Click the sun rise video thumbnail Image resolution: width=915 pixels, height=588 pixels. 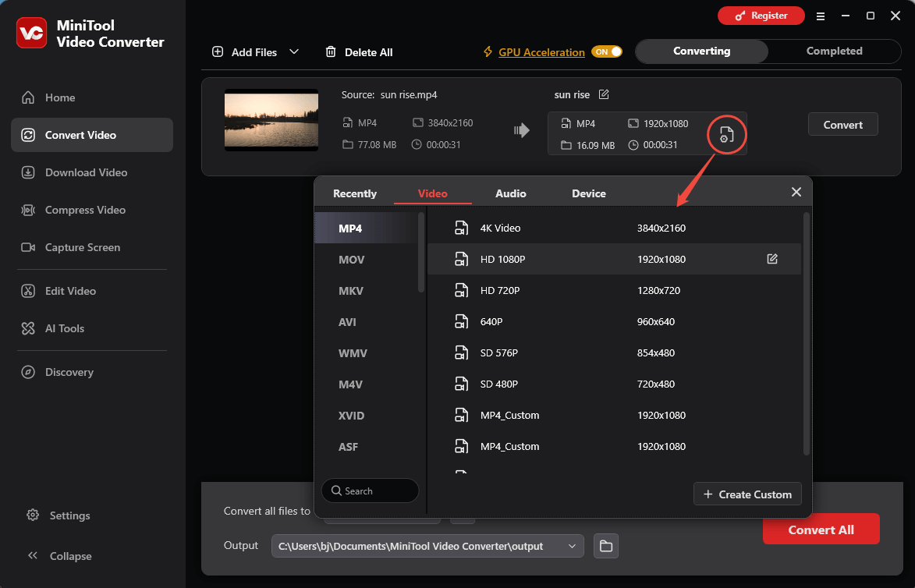pos(271,120)
